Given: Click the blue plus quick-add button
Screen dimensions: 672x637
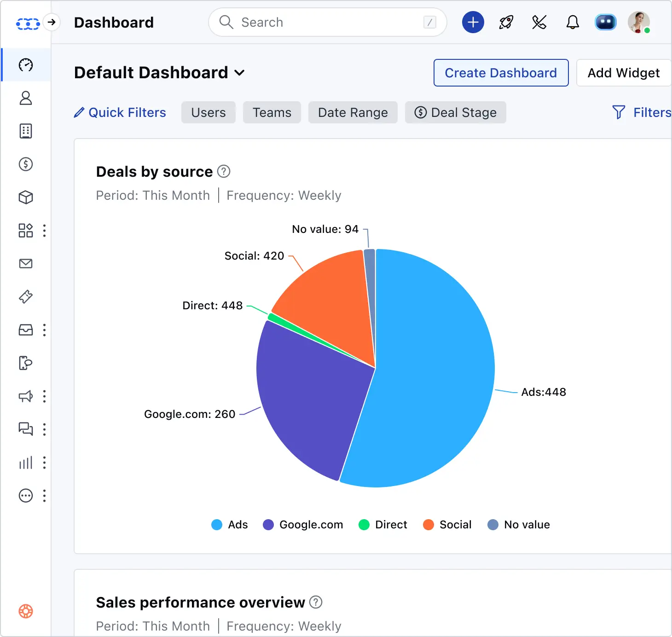Looking at the screenshot, I should [473, 22].
